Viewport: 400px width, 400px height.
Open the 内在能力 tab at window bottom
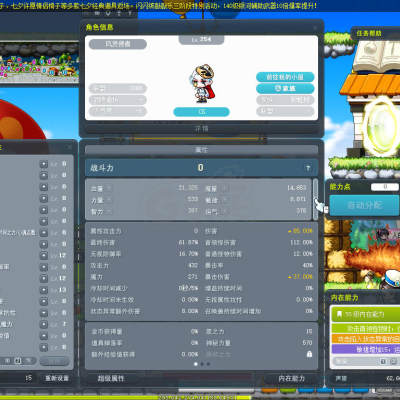291,379
